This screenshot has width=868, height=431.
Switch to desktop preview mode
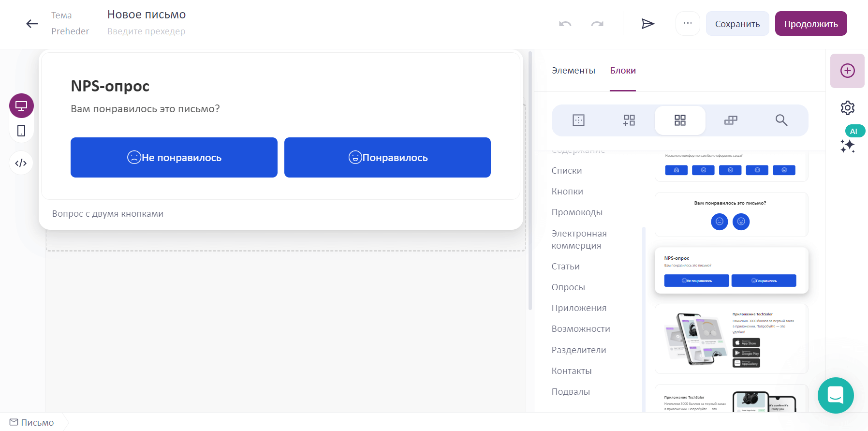(x=21, y=105)
